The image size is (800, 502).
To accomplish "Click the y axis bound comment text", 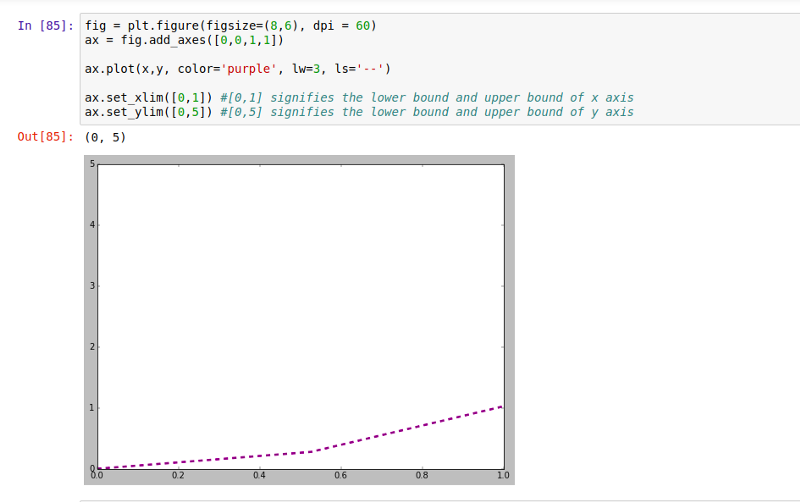I will [x=427, y=112].
